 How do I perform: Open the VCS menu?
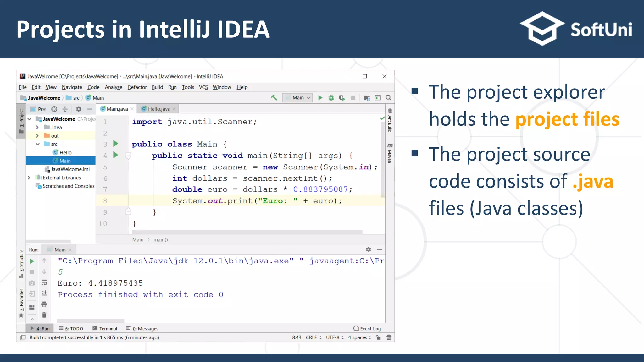point(203,87)
